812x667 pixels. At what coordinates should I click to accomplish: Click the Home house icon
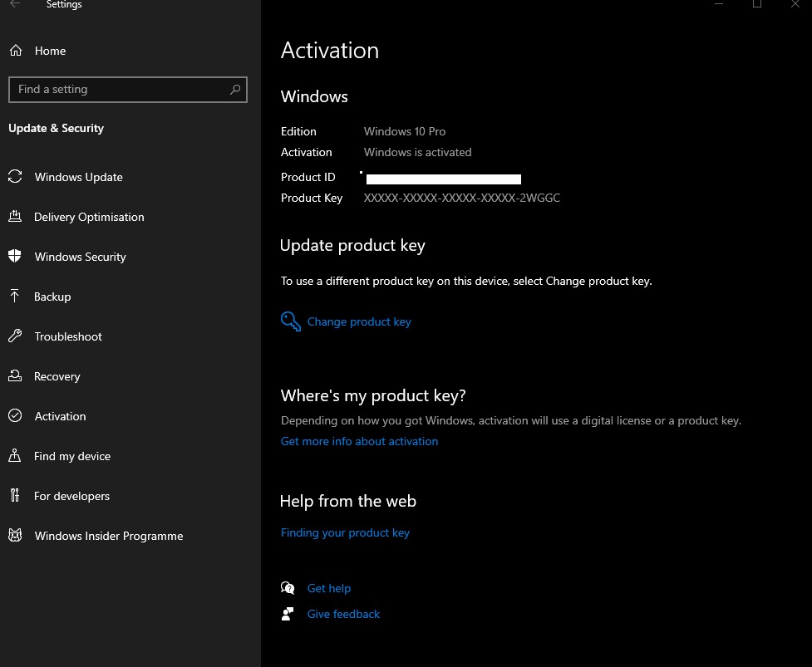[16, 50]
